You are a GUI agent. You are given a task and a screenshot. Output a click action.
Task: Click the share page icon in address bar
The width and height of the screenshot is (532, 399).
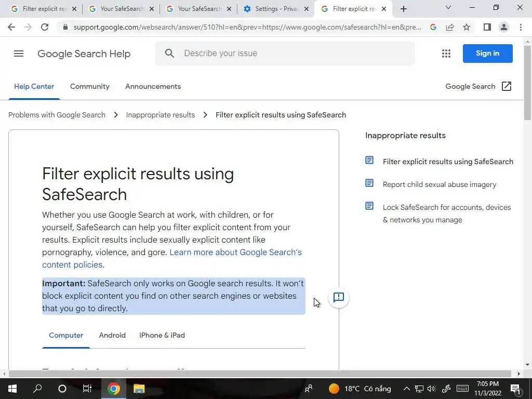(x=450, y=27)
